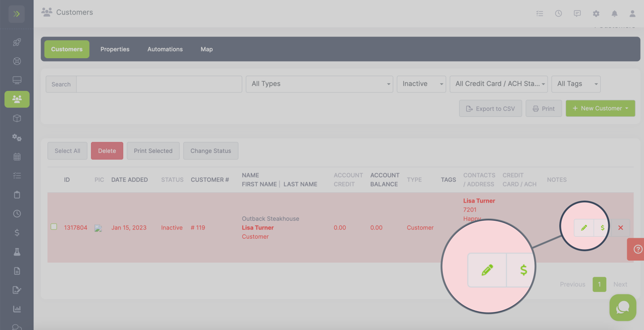Open the settings gear in the top bar
Screen dimensions: 644x330
click(596, 13)
